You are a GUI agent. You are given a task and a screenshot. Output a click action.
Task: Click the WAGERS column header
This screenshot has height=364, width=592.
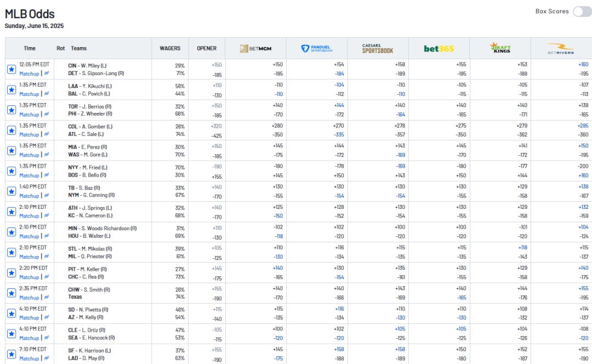(x=170, y=48)
